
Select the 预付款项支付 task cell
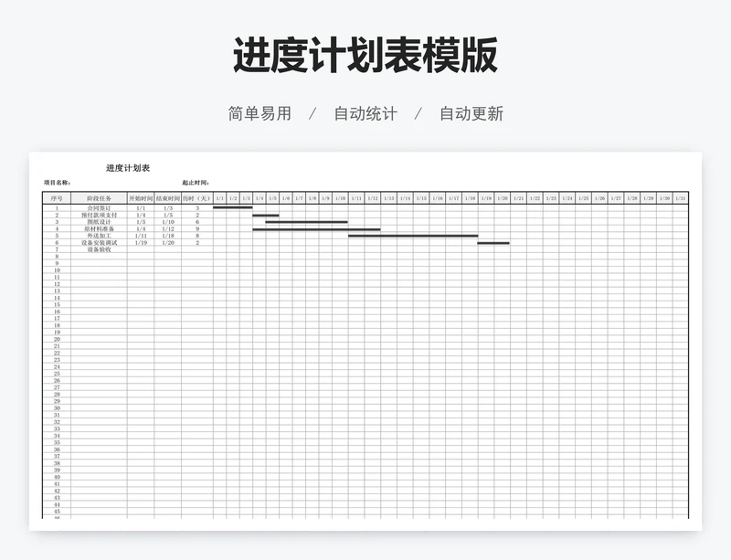coord(99,215)
